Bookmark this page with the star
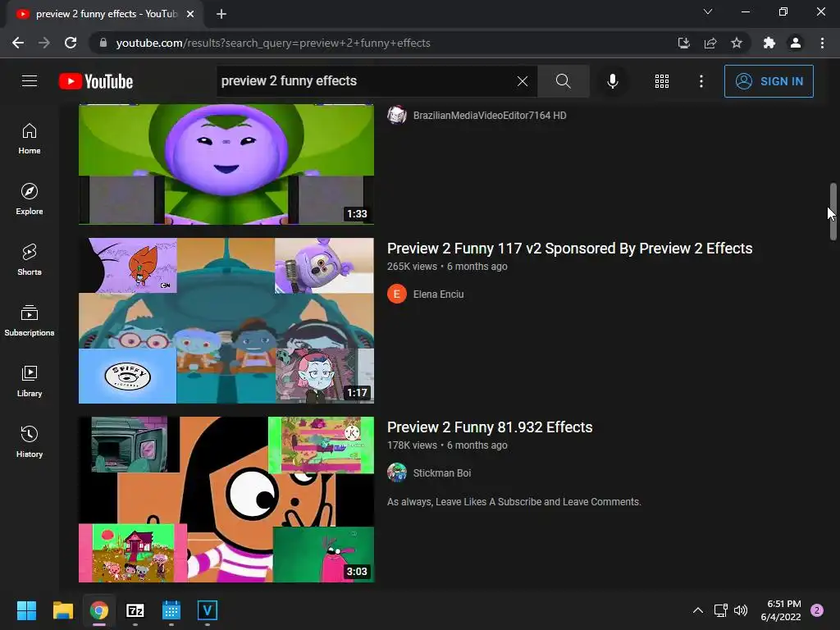Screen dimensions: 840x630 point(737,43)
